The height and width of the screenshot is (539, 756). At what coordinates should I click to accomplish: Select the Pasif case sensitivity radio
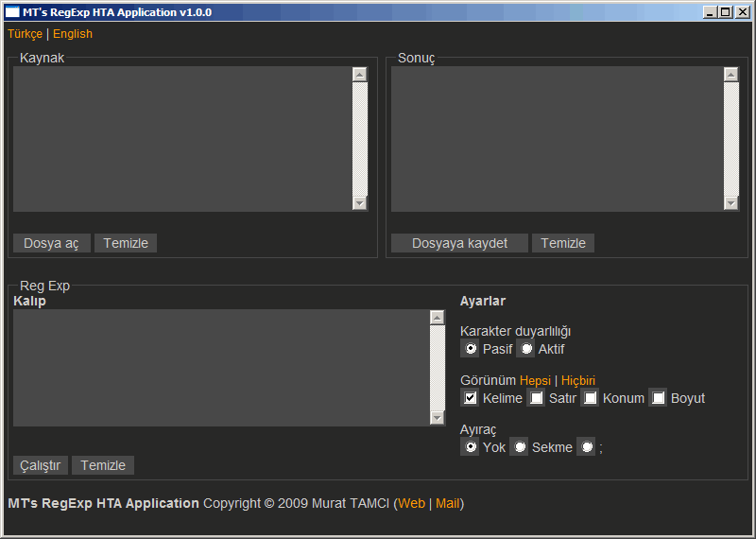point(470,349)
